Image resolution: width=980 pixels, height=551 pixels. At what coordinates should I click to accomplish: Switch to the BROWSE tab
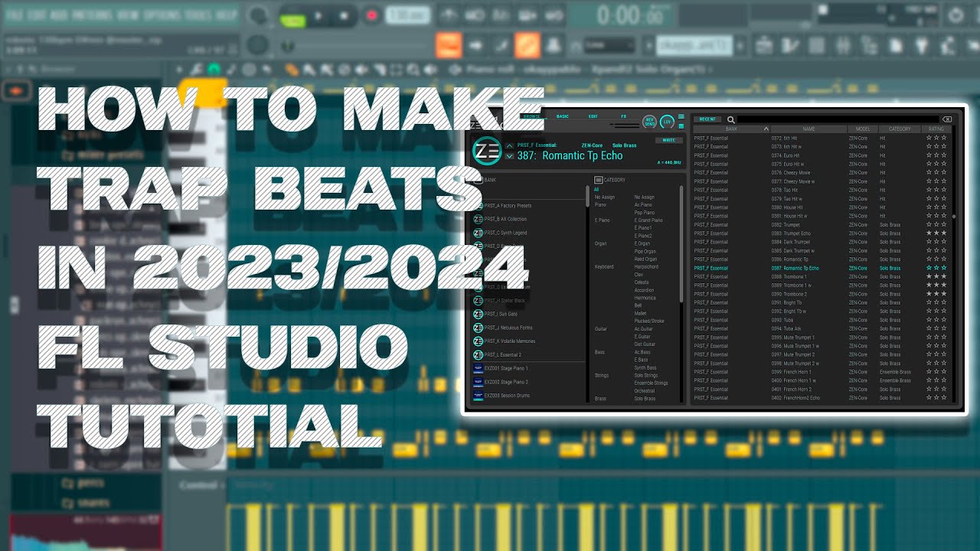531,116
